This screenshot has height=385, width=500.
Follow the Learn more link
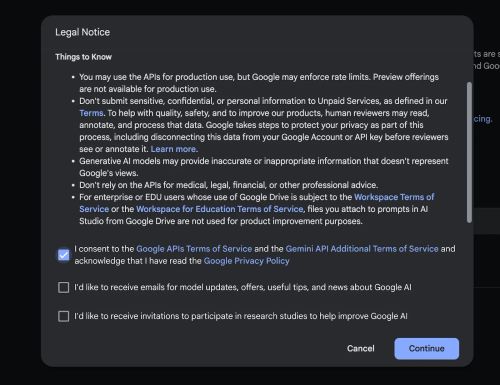(x=174, y=149)
